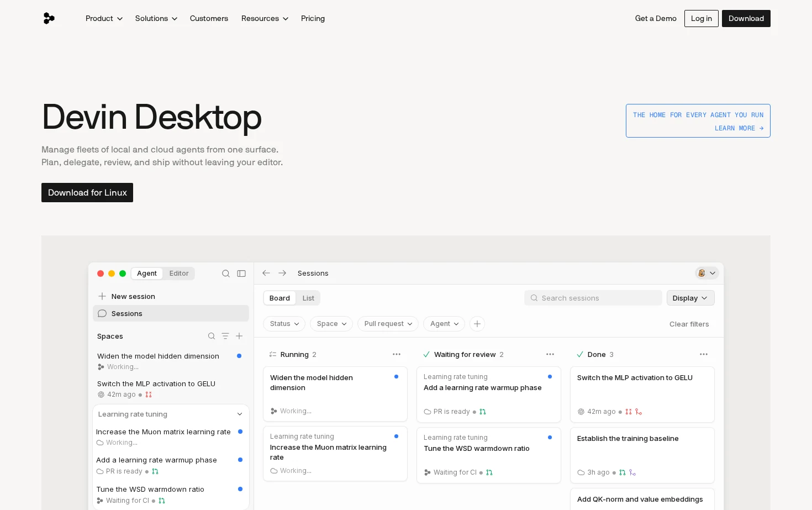
Task: Collapse the Learning rate tuning group
Action: pos(240,414)
